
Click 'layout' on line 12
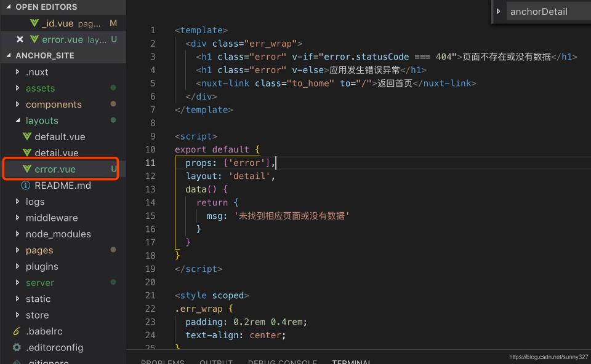(x=201, y=176)
